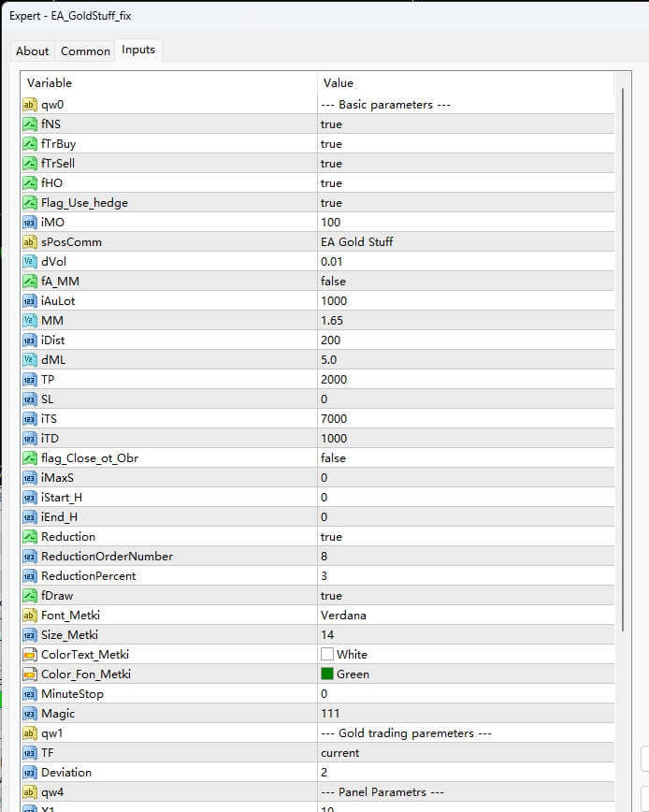
Task: Edit the ReductionOrderNumber value 8
Action: point(466,557)
